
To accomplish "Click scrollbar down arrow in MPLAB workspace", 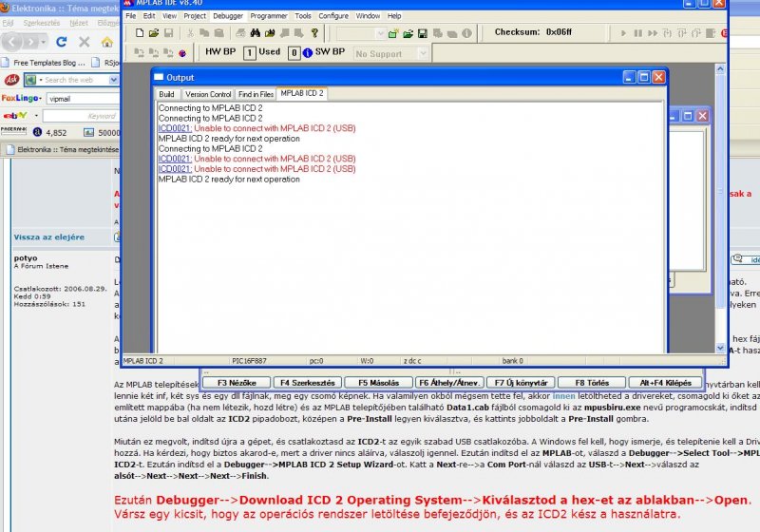I will 720,348.
